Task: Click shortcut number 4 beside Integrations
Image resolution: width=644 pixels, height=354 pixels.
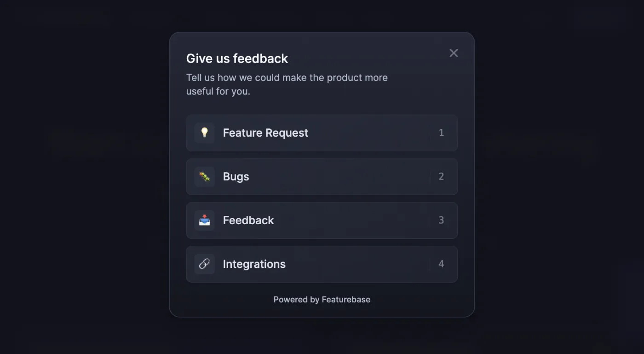Action: coord(441,264)
